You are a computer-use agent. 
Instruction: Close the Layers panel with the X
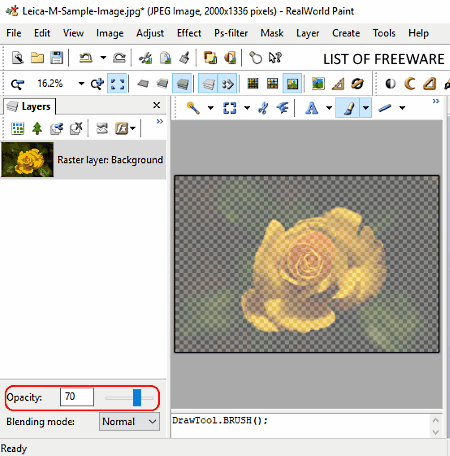point(156,105)
